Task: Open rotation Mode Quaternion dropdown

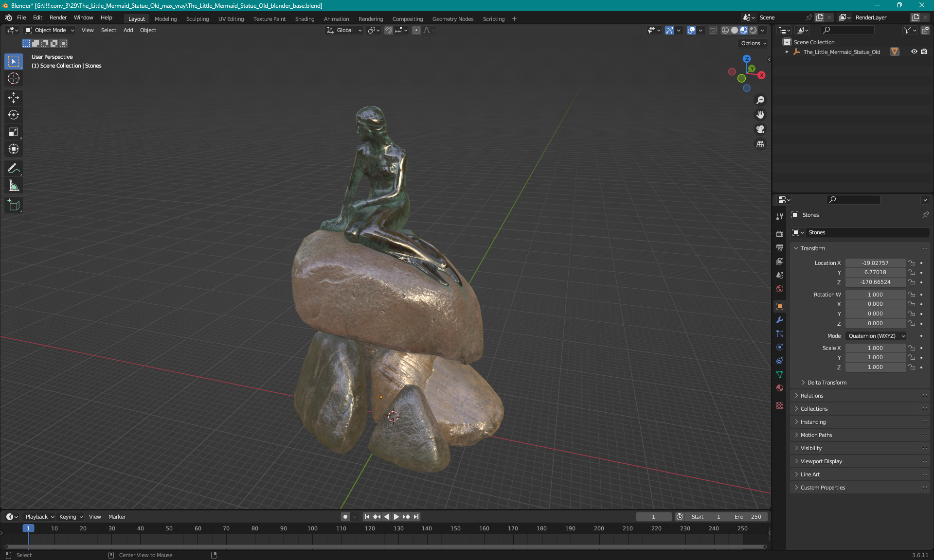Action: click(x=876, y=336)
